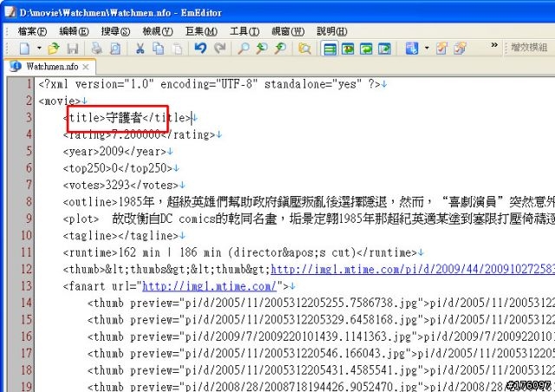The image size is (555, 392).
Task: Save the file with the floppy disk icon
Action: (x=73, y=49)
